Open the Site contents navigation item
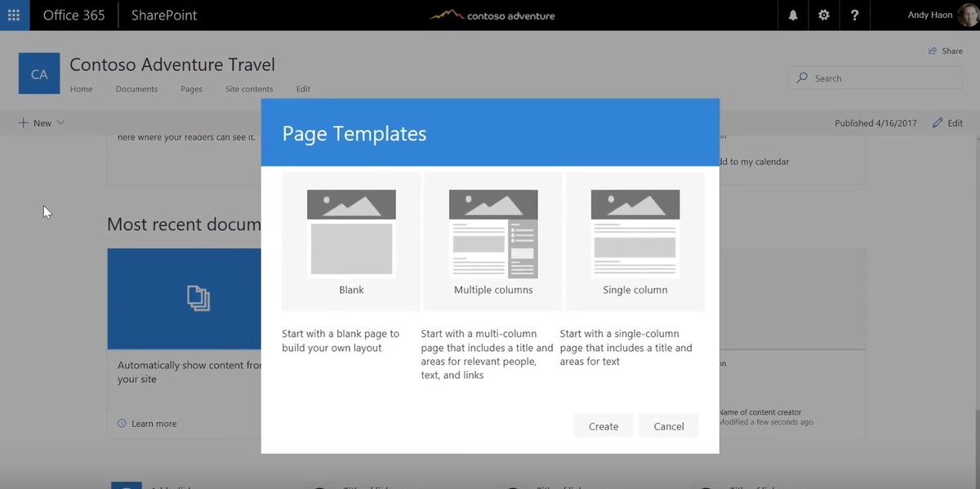The image size is (980, 489). tap(249, 89)
